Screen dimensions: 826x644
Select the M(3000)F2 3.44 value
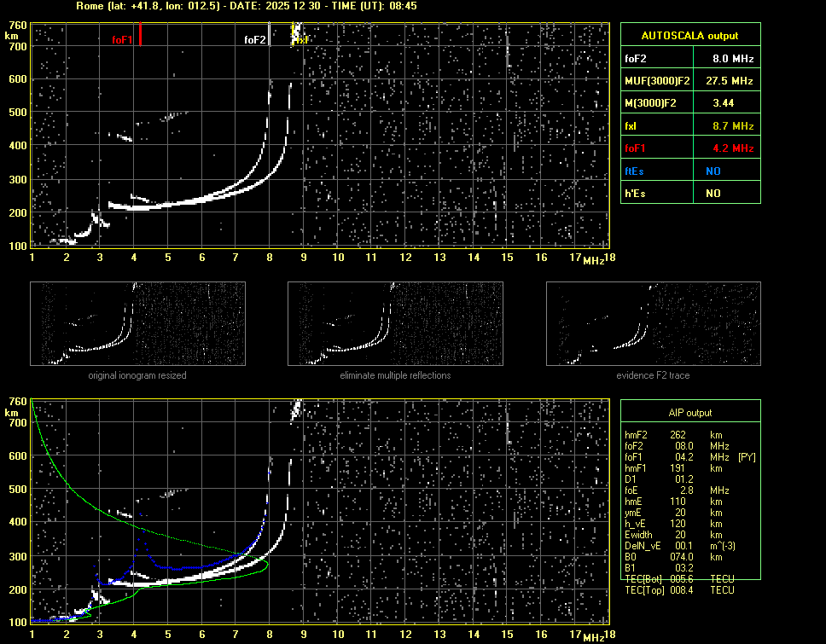point(724,103)
